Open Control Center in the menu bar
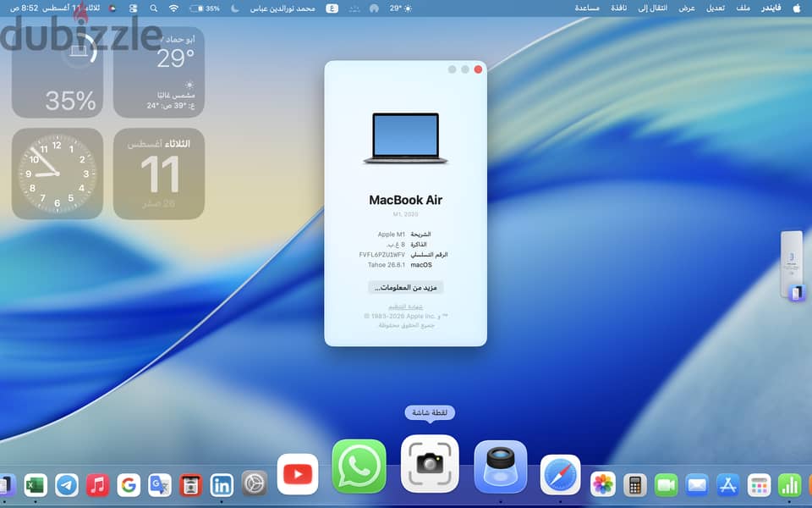The image size is (812, 508). pyautogui.click(x=133, y=8)
